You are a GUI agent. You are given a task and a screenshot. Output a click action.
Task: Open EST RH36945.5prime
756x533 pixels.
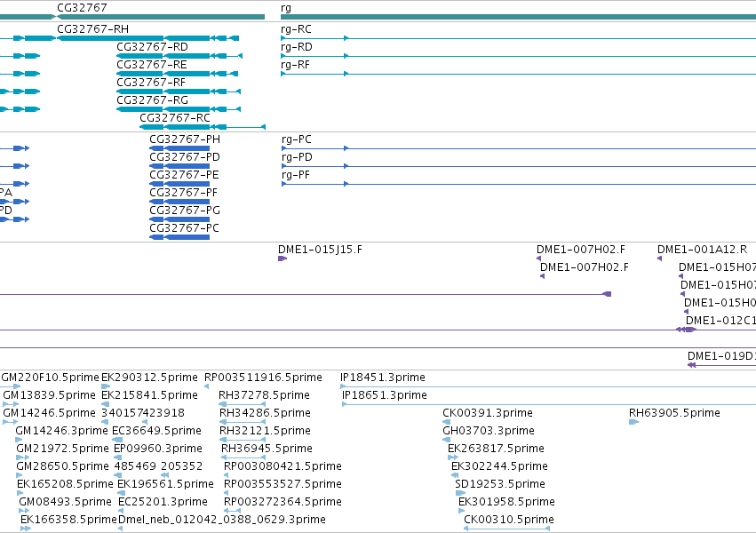tap(267, 449)
